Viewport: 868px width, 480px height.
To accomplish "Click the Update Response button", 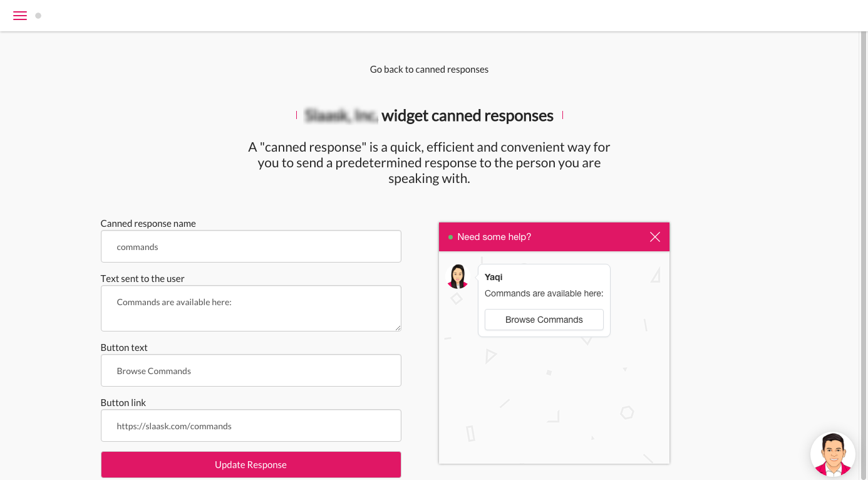I will pyautogui.click(x=251, y=465).
